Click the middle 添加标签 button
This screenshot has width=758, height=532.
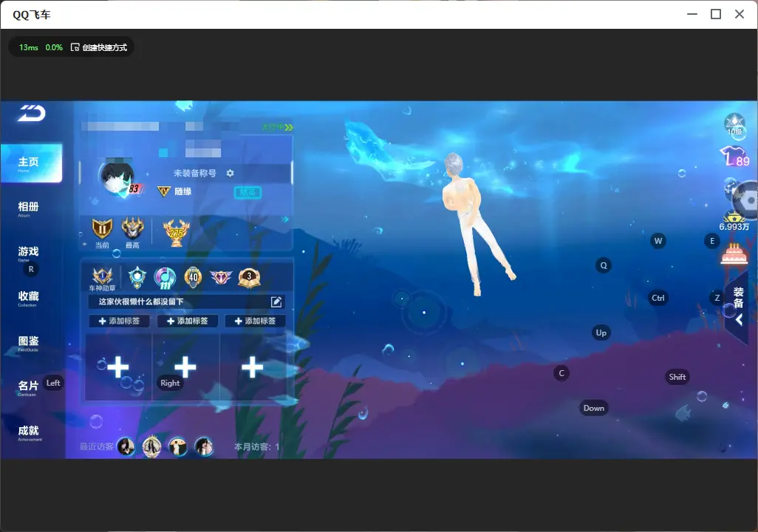(x=187, y=321)
